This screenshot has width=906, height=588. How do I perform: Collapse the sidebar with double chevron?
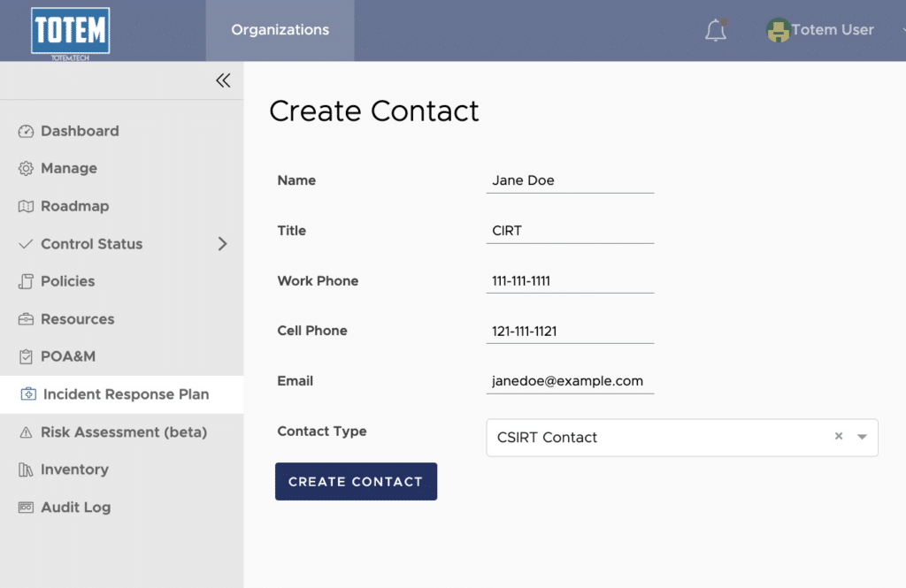[x=223, y=80]
